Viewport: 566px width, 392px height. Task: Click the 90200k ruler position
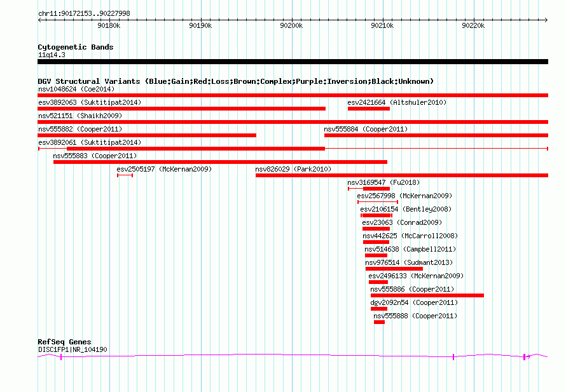tap(291, 25)
